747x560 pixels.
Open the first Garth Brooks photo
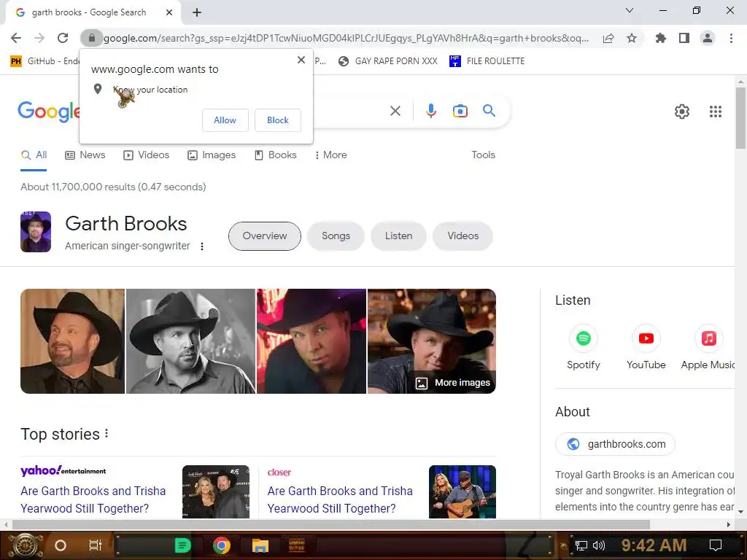coord(72,341)
